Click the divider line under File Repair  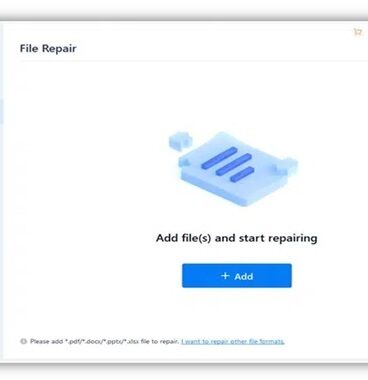pos(193,61)
